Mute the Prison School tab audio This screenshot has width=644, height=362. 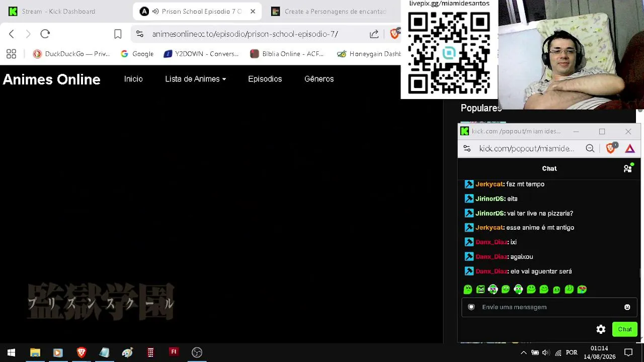pos(155,11)
